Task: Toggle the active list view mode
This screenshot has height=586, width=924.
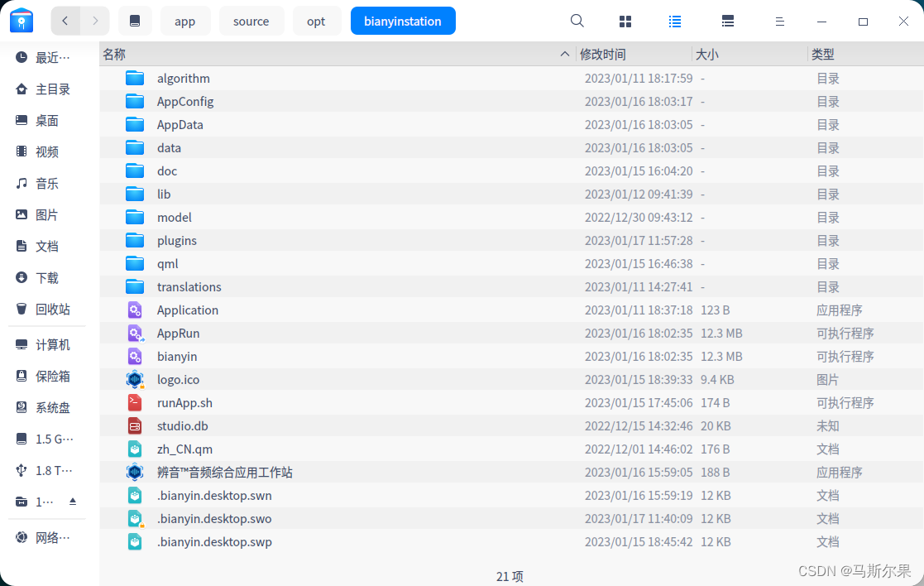Action: pos(675,21)
